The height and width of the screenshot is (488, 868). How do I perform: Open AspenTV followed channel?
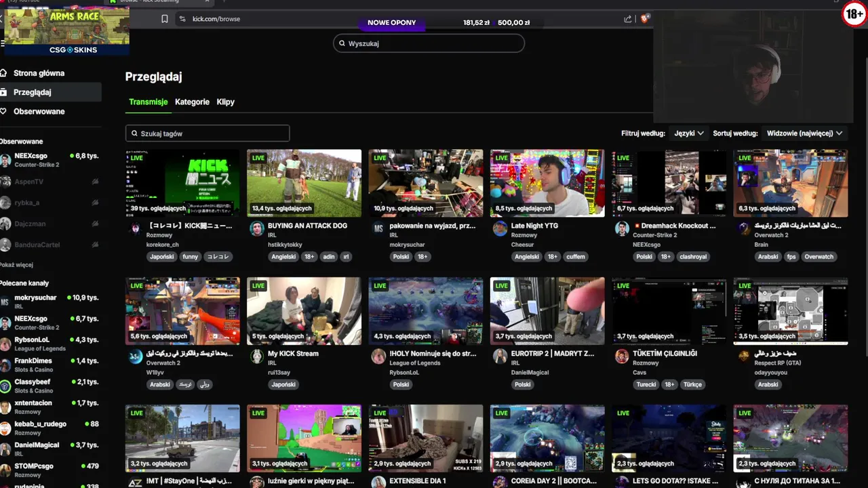click(51, 182)
